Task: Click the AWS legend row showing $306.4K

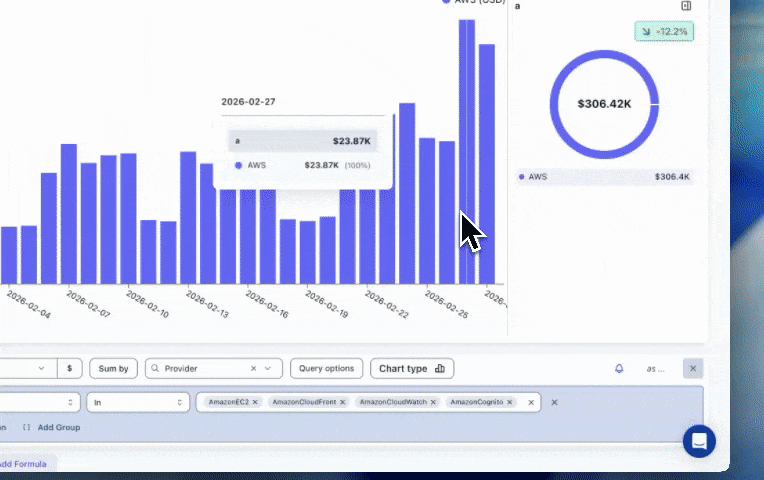Action: tap(604, 177)
